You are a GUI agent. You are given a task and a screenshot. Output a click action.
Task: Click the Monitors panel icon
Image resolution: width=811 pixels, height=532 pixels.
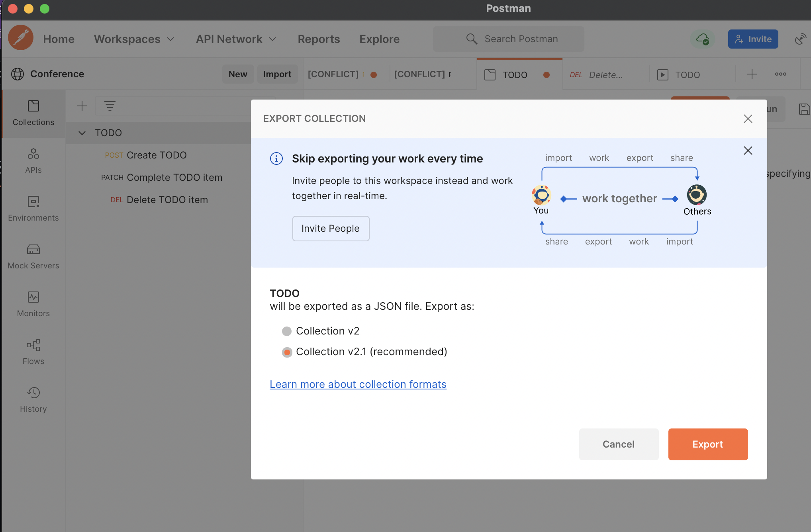[33, 296]
